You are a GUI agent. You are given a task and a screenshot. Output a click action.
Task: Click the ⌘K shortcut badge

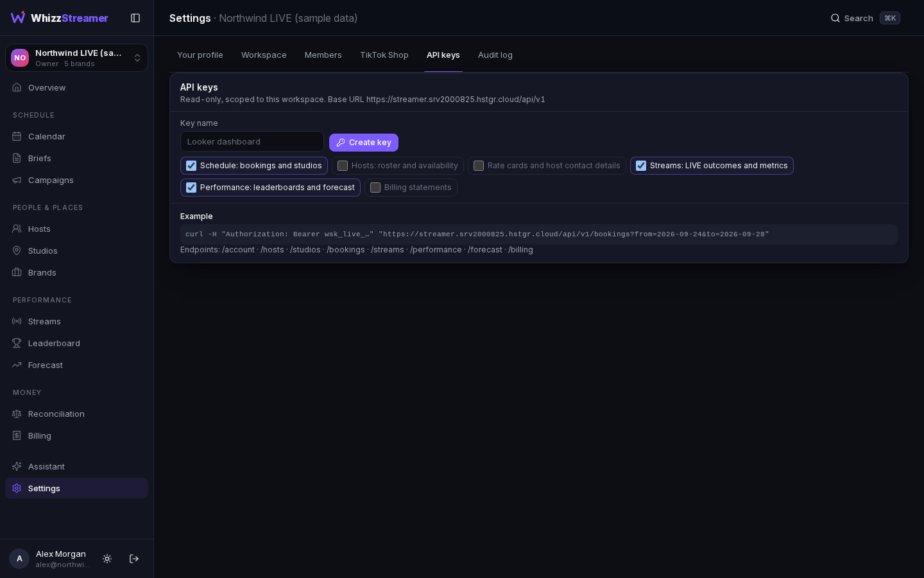890,18
